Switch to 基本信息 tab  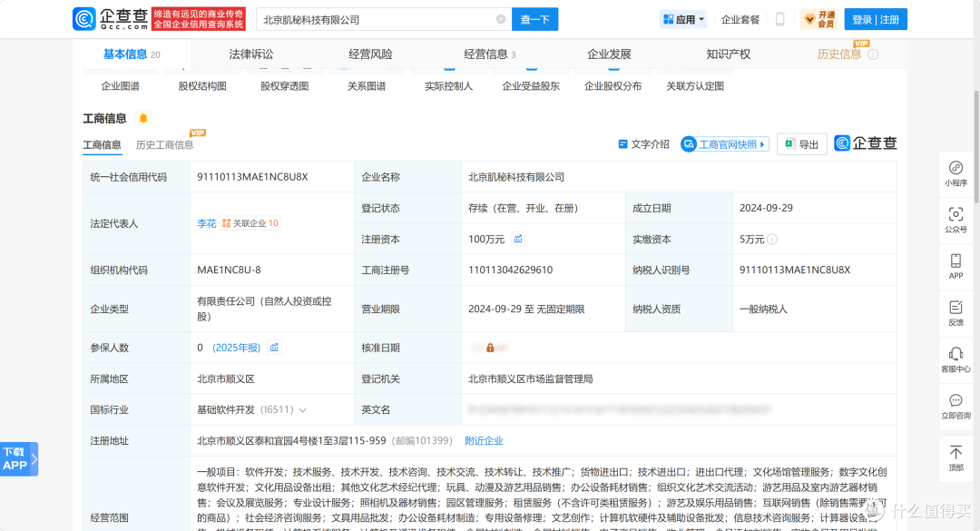[x=132, y=54]
